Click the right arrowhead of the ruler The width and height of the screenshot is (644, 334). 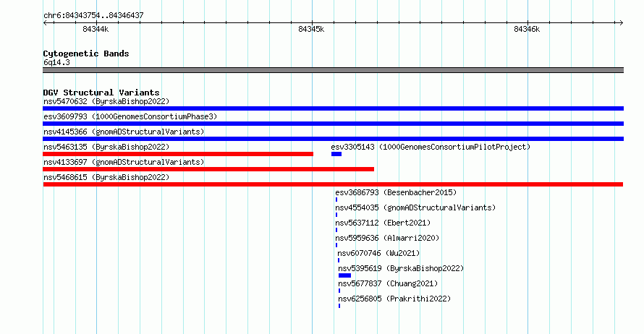[621, 23]
